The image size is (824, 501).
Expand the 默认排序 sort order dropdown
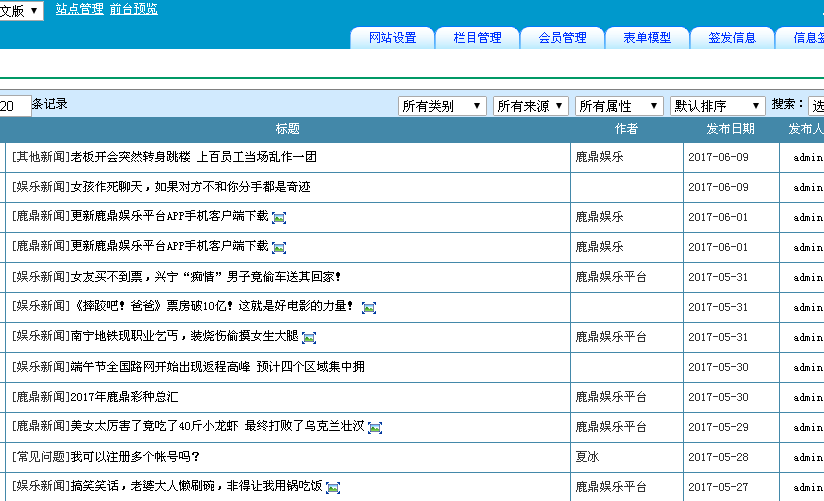(717, 106)
